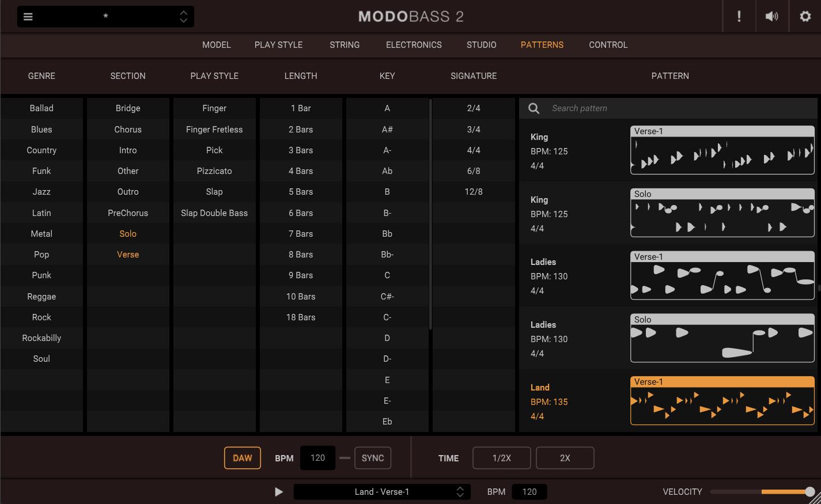This screenshot has width=821, height=504.
Task: Select 10 Bars length
Action: 301,297
